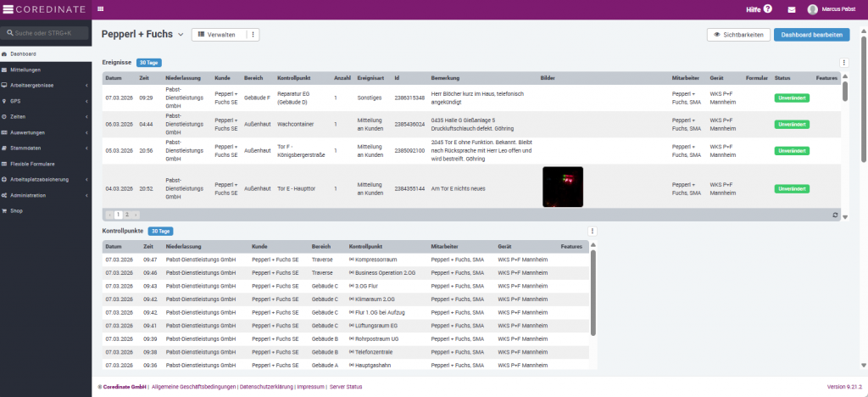Open the three-dot menu of Ereignisse widget
This screenshot has height=397, width=868.
tap(843, 62)
